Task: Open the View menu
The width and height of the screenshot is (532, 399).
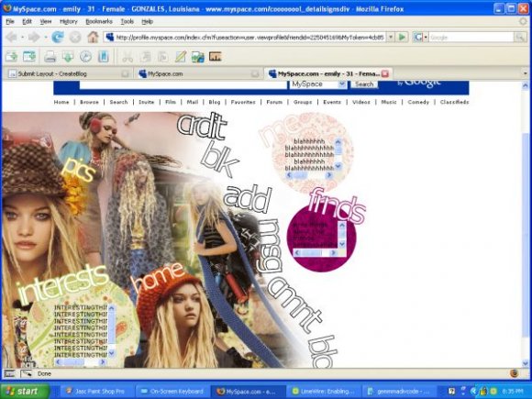Action: pos(46,21)
